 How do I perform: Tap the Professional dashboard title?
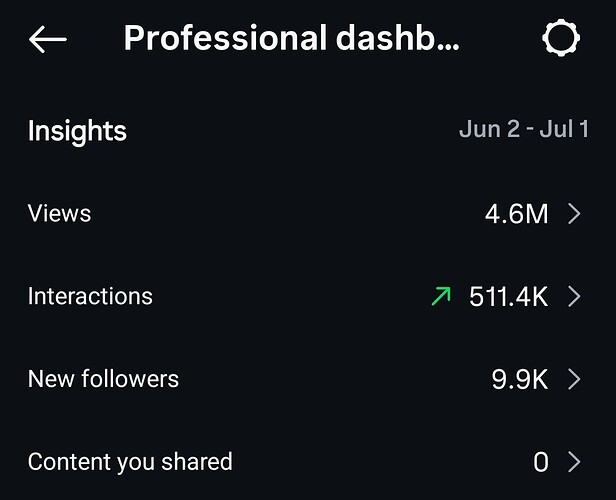coord(291,38)
